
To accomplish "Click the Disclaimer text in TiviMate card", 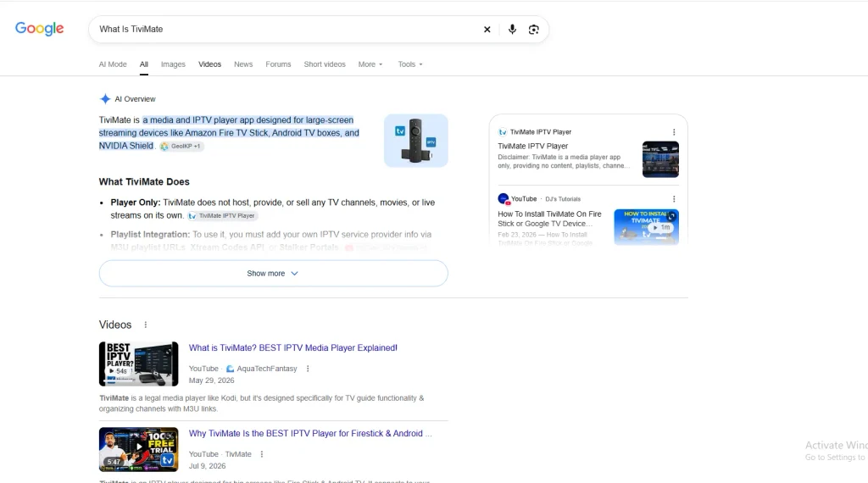I will click(564, 161).
